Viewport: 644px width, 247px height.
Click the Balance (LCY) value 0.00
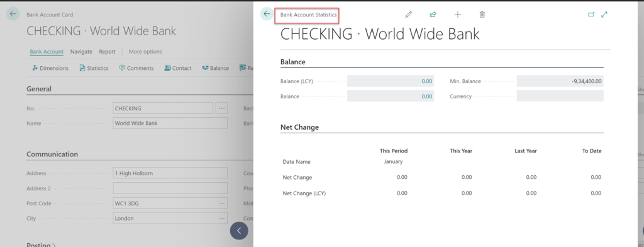point(427,81)
